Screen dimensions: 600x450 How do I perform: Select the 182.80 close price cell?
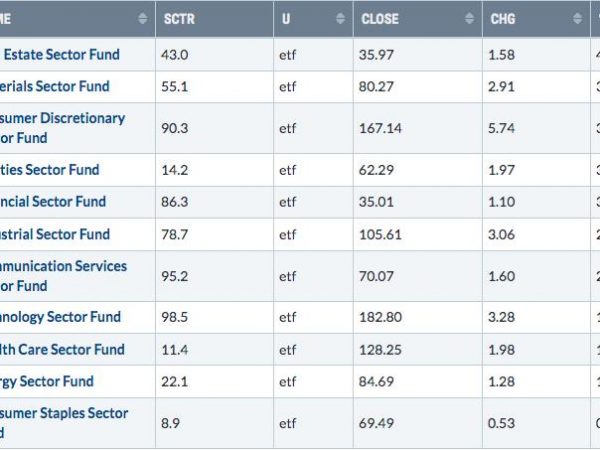coord(418,317)
